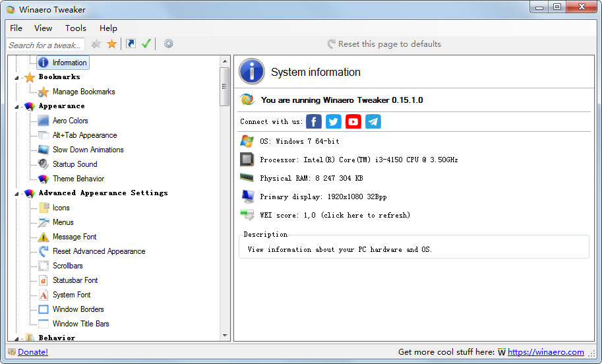
Task: Click the grey star toolbar icon
Action: pos(96,44)
